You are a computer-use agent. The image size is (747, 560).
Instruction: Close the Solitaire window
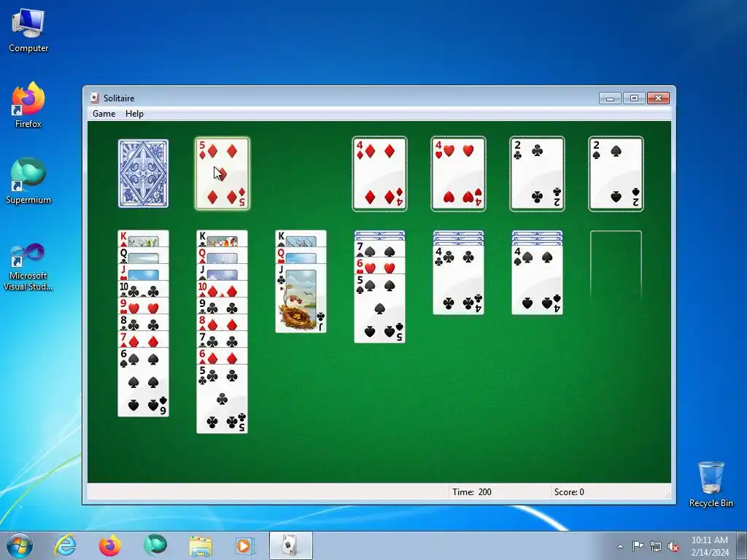[x=659, y=98]
